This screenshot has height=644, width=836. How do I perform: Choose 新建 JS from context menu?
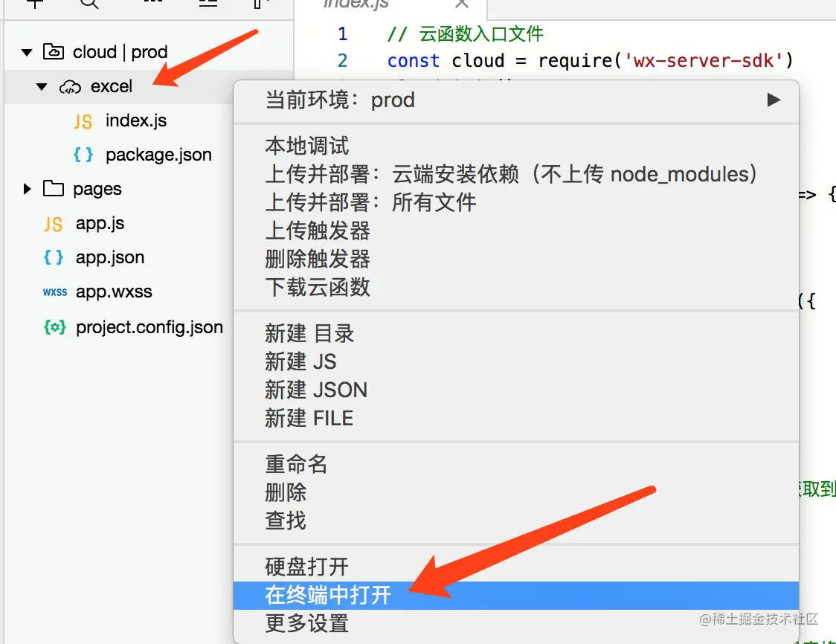pyautogui.click(x=516, y=362)
